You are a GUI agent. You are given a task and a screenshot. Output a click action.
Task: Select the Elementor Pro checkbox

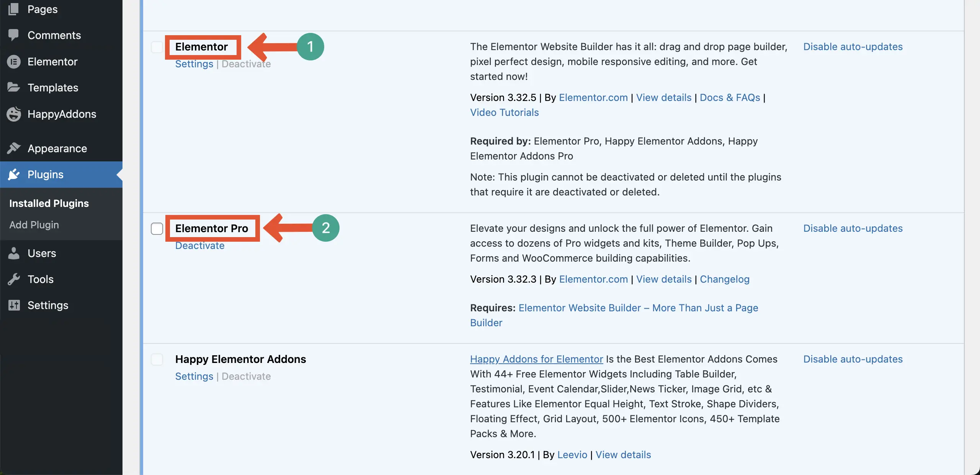click(157, 228)
